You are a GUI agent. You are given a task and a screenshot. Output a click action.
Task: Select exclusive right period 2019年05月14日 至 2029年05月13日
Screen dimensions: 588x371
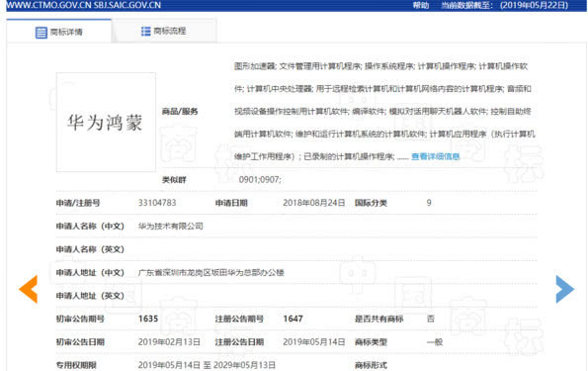pyautogui.click(x=207, y=365)
